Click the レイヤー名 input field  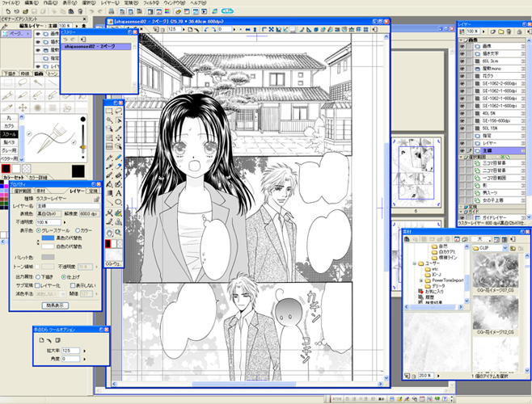(68, 206)
